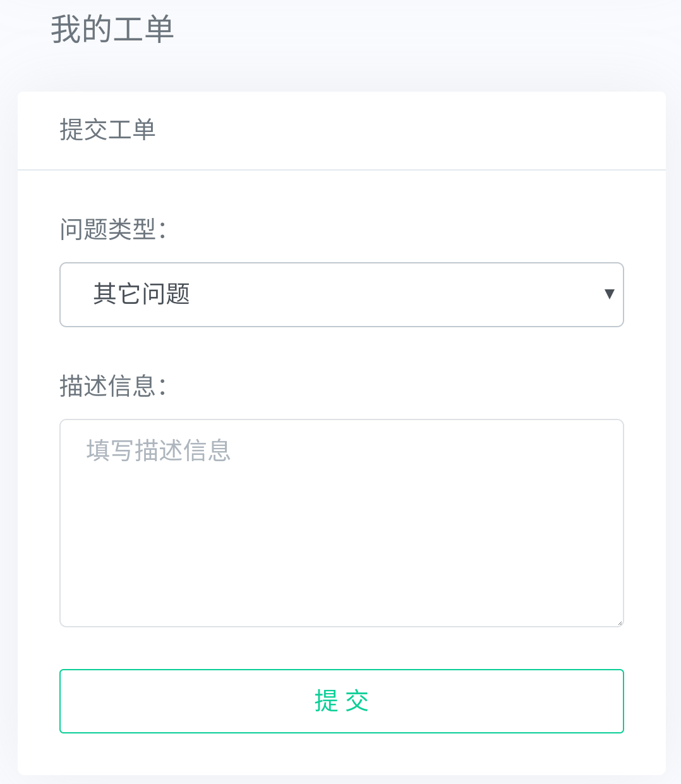Click the black triangle beside 其它问题

609,294
